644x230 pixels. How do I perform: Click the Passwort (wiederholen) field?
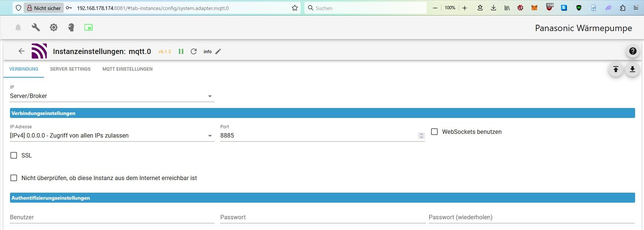point(532,217)
